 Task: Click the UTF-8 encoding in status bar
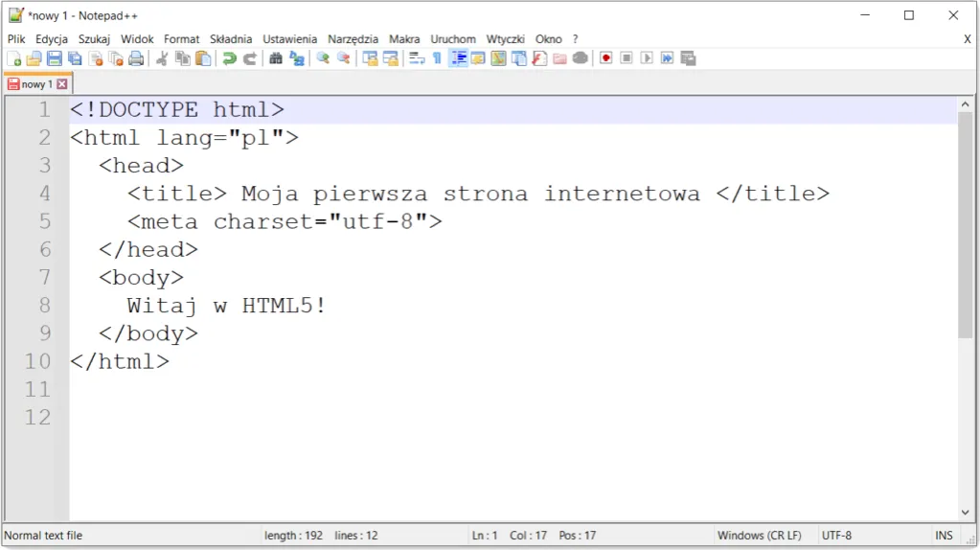(836, 536)
